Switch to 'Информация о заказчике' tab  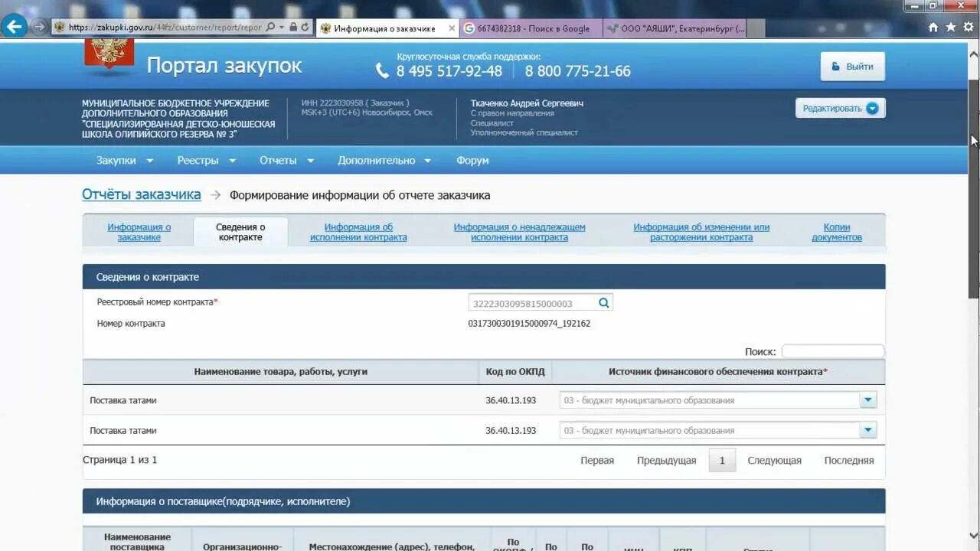139,232
